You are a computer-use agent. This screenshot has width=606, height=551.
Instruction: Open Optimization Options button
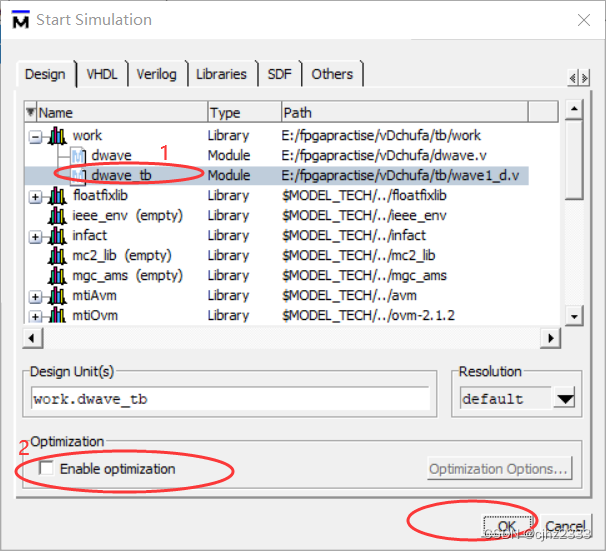pyautogui.click(x=499, y=469)
